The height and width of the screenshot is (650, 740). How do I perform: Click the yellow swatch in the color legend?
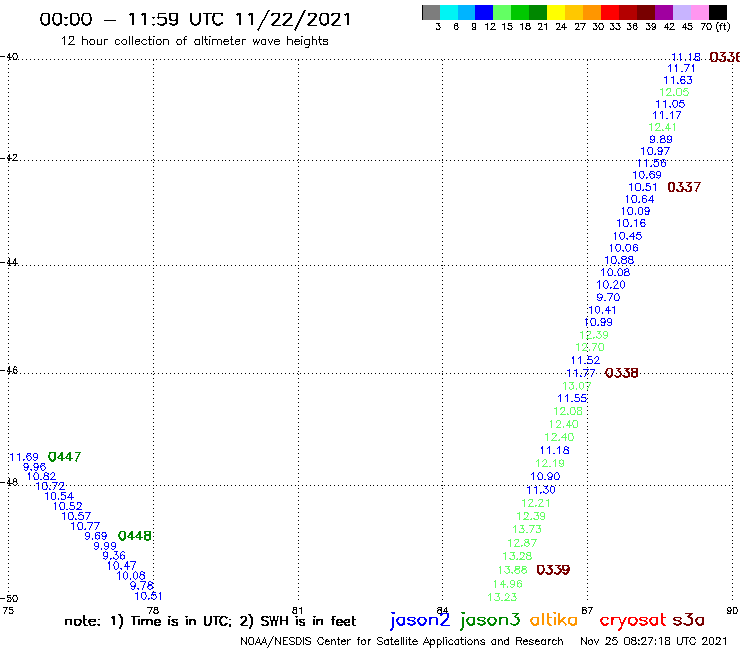click(x=556, y=12)
